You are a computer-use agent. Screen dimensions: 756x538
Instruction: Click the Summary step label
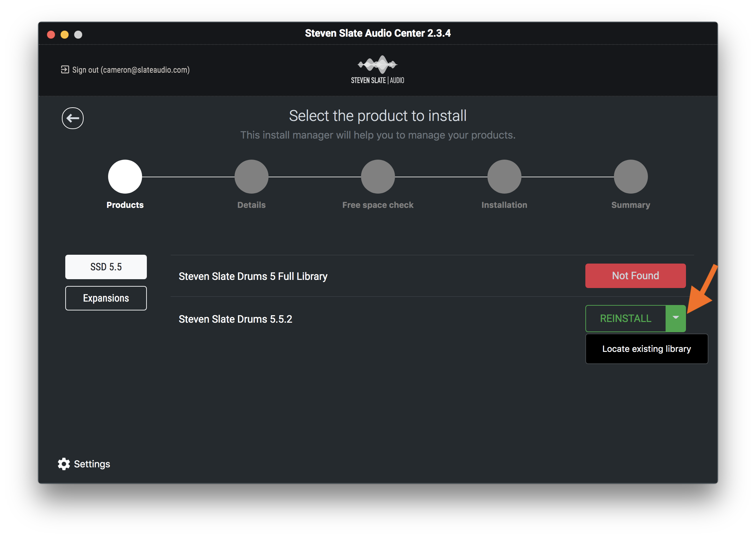pos(631,205)
